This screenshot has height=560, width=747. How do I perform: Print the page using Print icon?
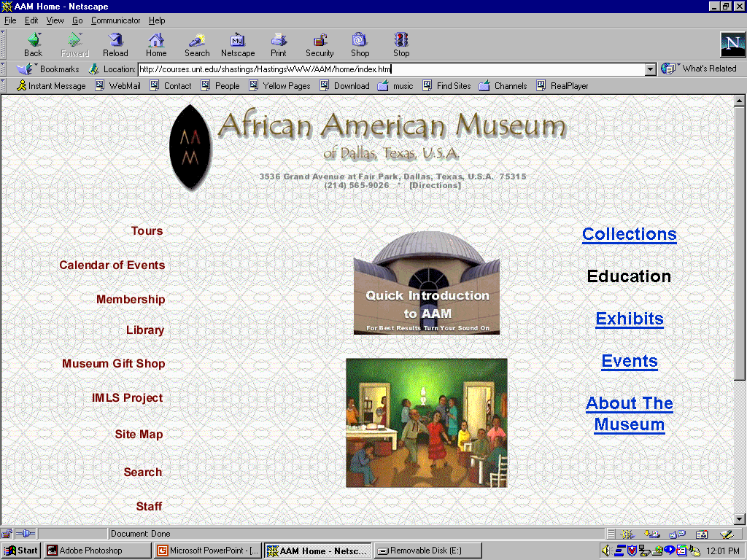click(279, 44)
